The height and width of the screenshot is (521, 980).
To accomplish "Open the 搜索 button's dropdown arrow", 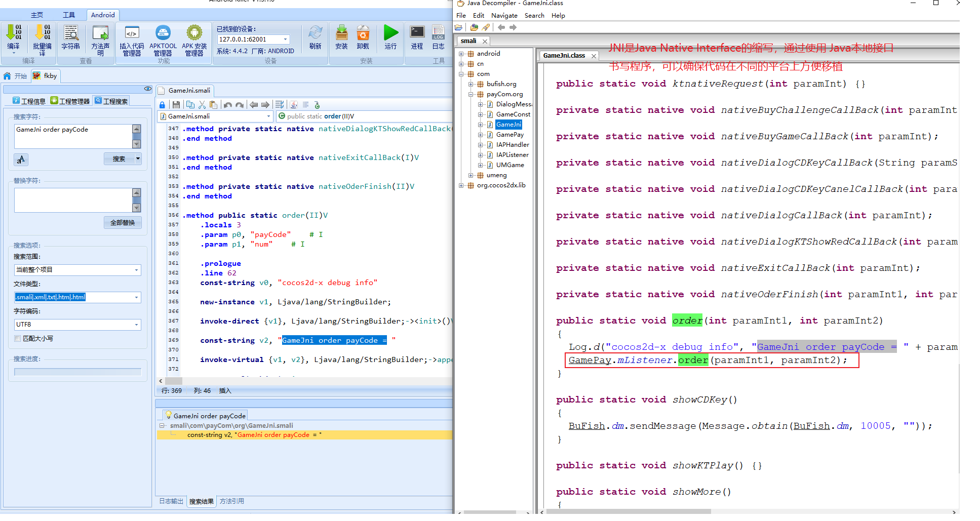I will tap(138, 158).
